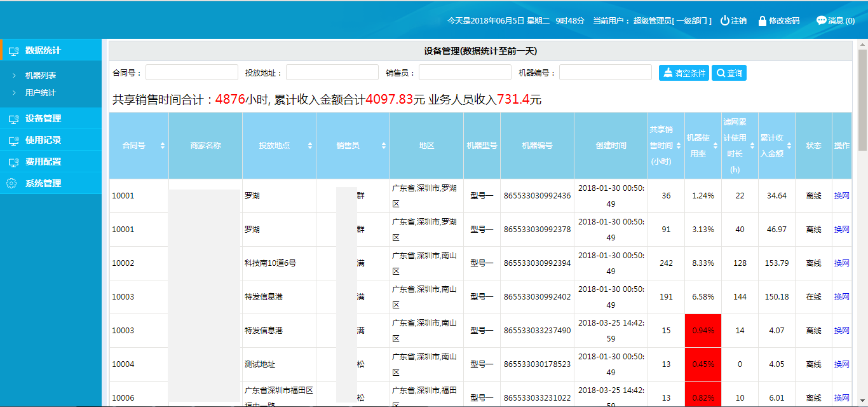Click the 创建时间 column header

[x=611, y=146]
